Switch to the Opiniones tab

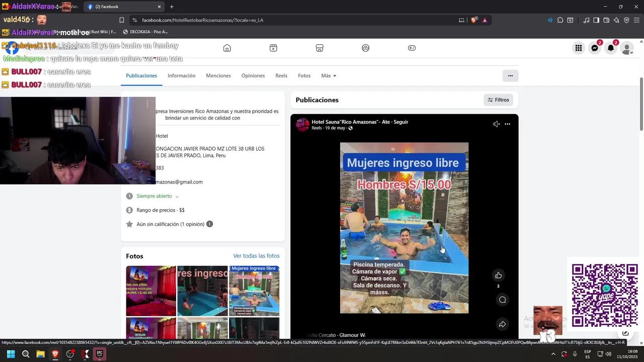tap(253, 75)
